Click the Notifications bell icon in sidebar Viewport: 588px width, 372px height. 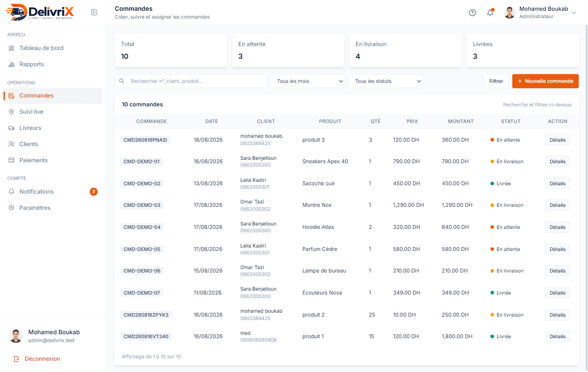pyautogui.click(x=12, y=192)
